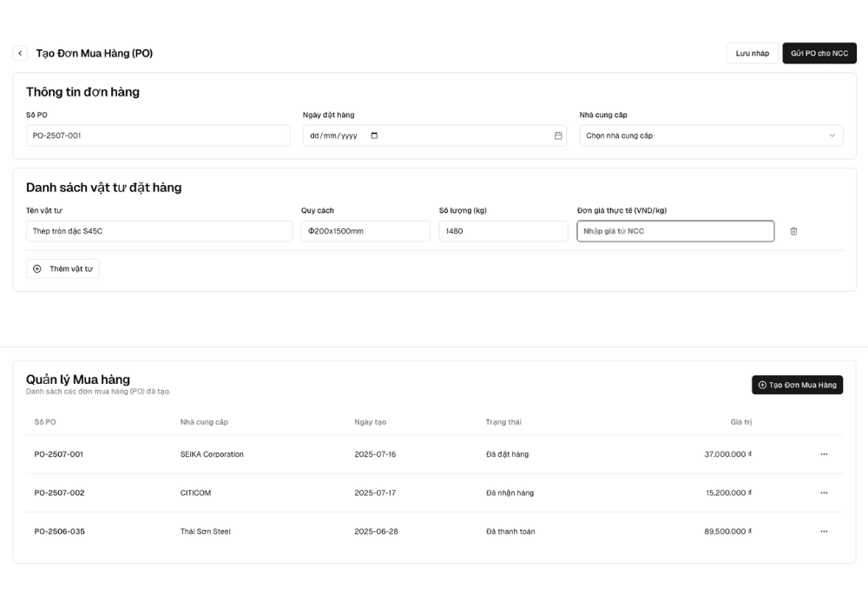The image size is (868, 608).
Task: Click the Lưu nháp button
Action: click(x=753, y=53)
